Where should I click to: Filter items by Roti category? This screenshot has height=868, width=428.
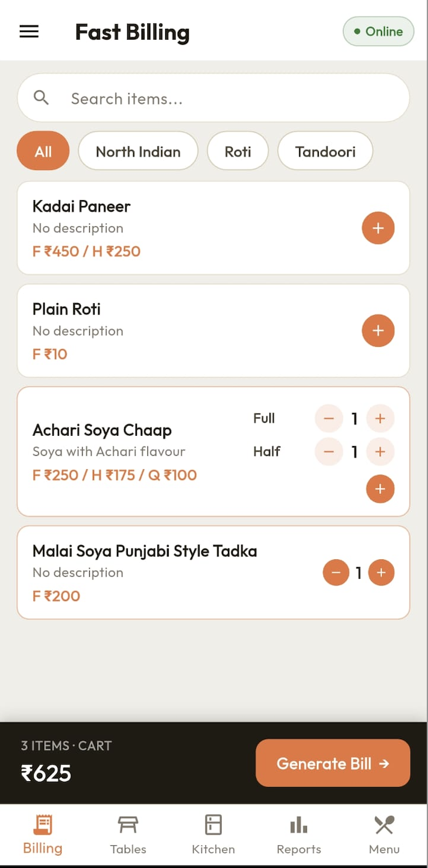pos(238,151)
